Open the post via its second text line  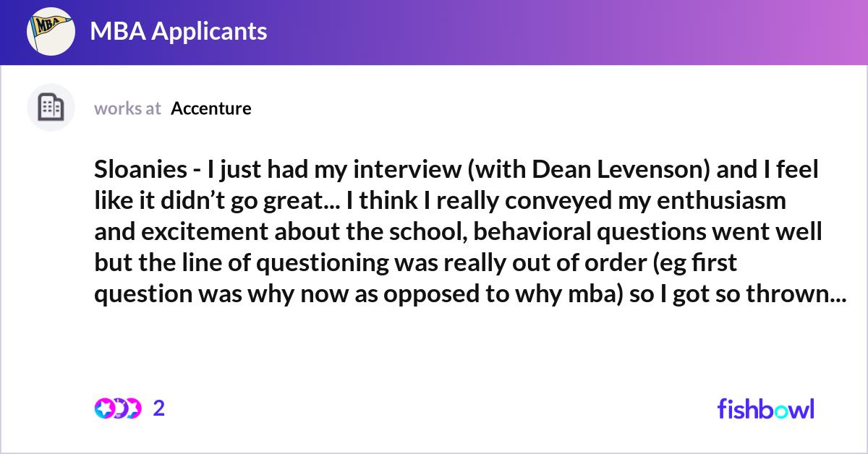(x=441, y=201)
